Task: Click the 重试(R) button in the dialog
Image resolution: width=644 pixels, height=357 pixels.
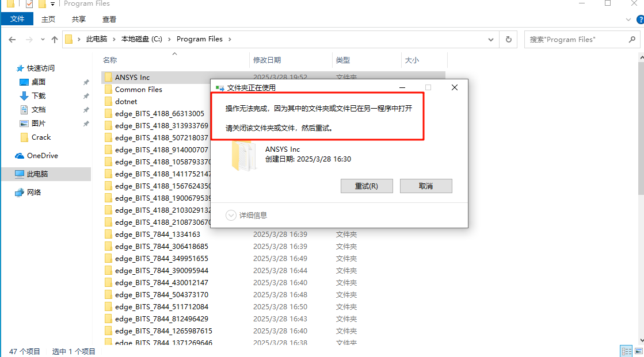Action: [367, 186]
